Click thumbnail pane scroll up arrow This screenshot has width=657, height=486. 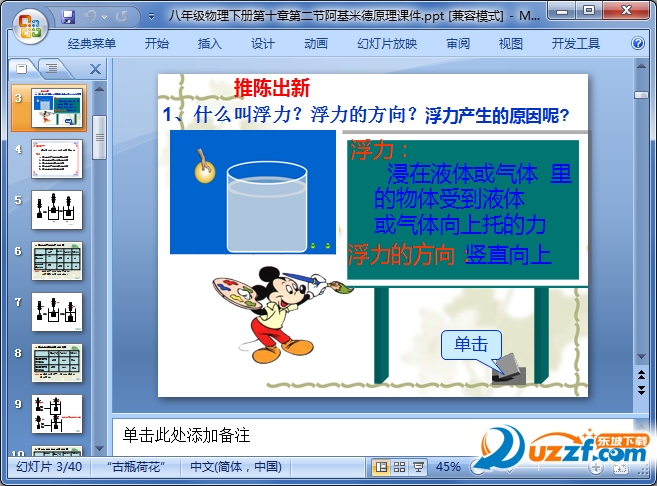coord(99,88)
